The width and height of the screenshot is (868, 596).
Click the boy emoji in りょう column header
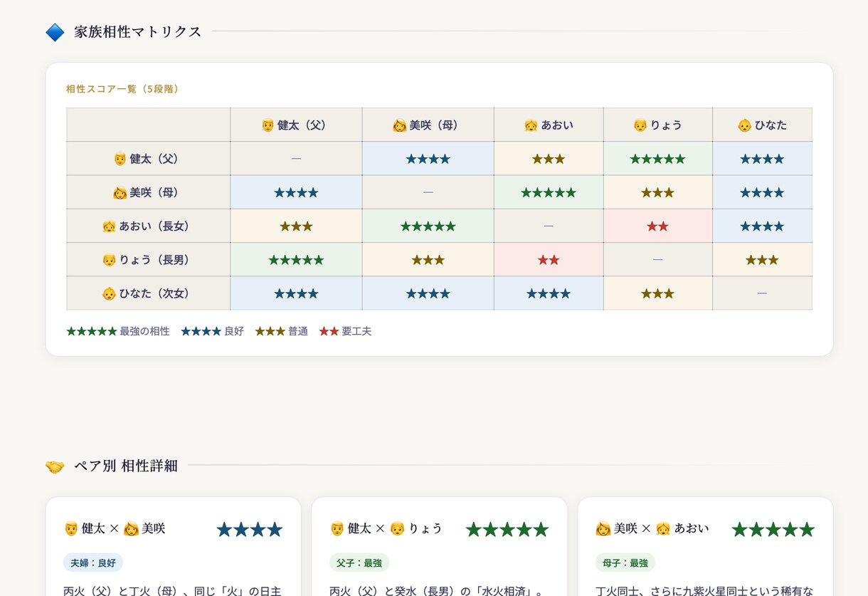[x=640, y=125]
